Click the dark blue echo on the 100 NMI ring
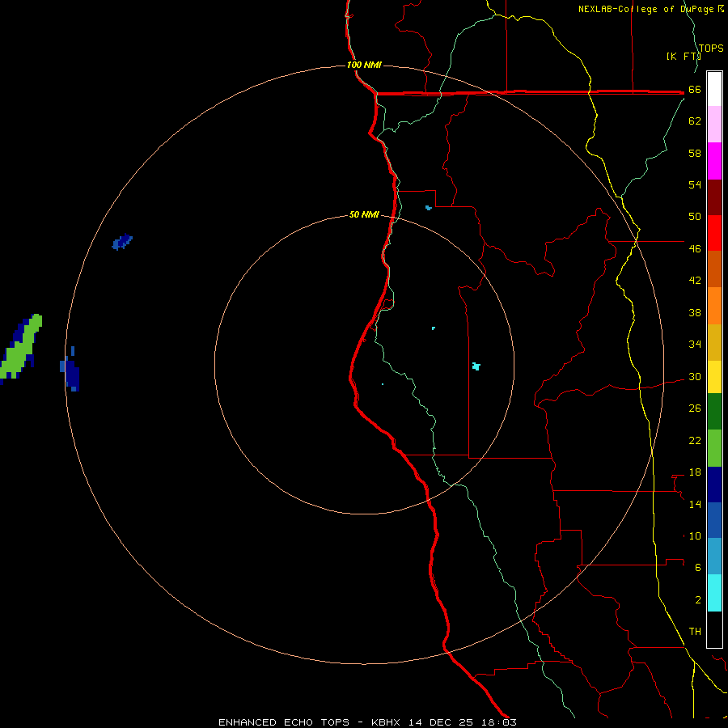 point(70,370)
